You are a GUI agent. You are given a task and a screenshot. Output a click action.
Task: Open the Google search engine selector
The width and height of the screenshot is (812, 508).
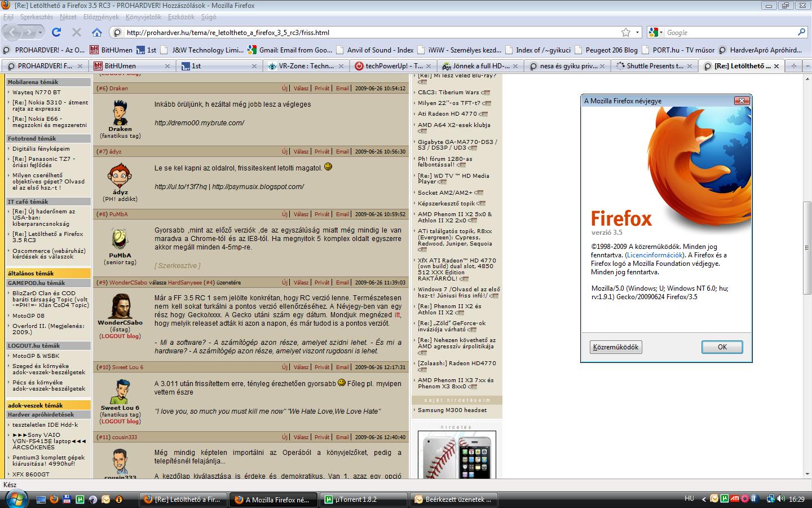tap(655, 33)
